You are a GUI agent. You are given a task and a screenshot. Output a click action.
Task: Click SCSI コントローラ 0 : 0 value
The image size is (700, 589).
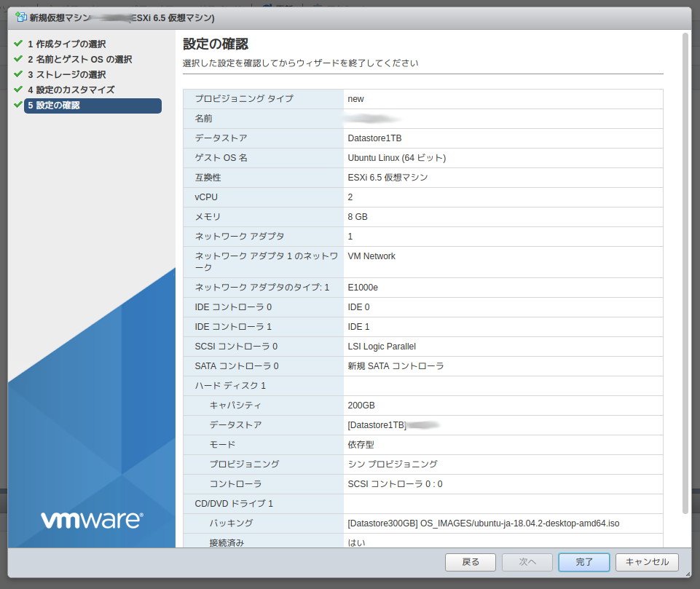[395, 484]
